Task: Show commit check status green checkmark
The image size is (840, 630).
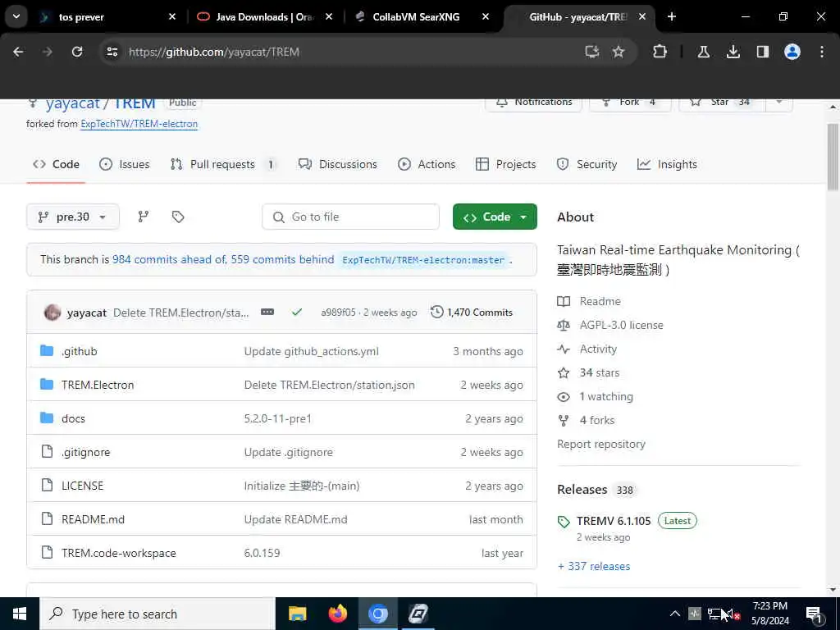Action: (x=297, y=312)
